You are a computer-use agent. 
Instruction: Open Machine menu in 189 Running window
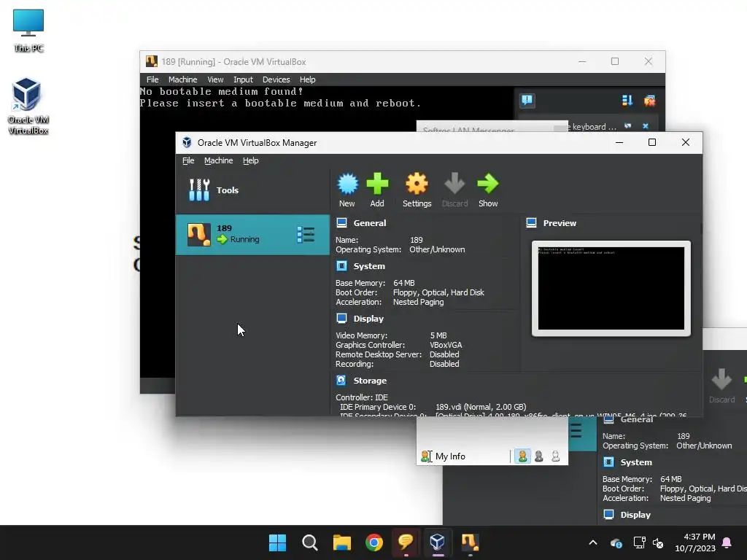182,79
